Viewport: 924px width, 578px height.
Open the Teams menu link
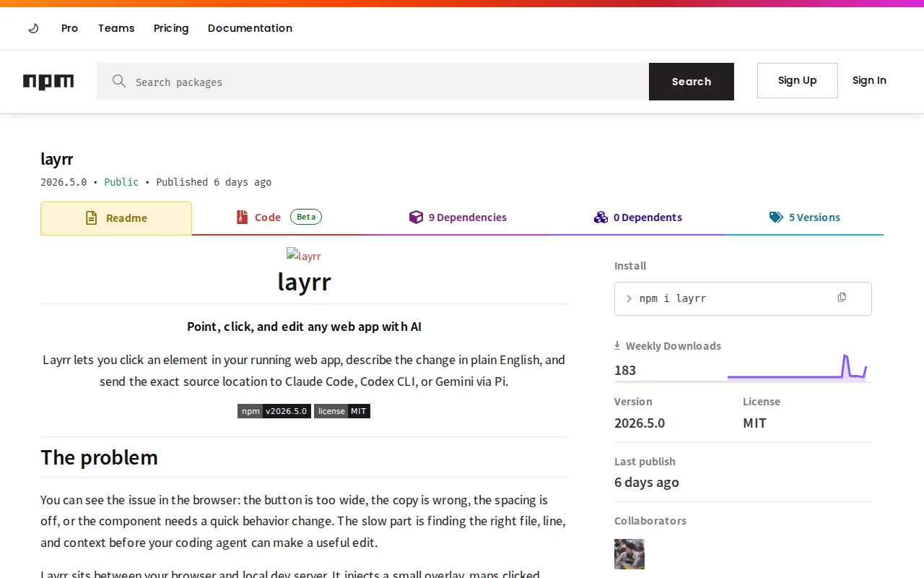[116, 28]
